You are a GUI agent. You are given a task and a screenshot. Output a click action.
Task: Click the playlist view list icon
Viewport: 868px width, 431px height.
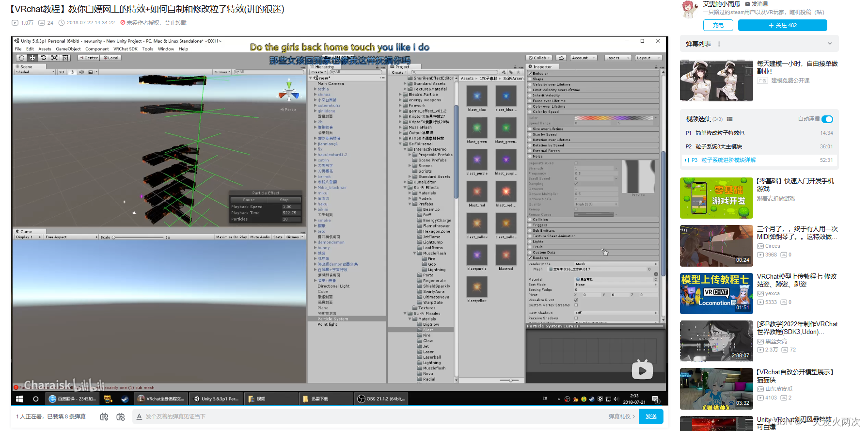point(729,119)
